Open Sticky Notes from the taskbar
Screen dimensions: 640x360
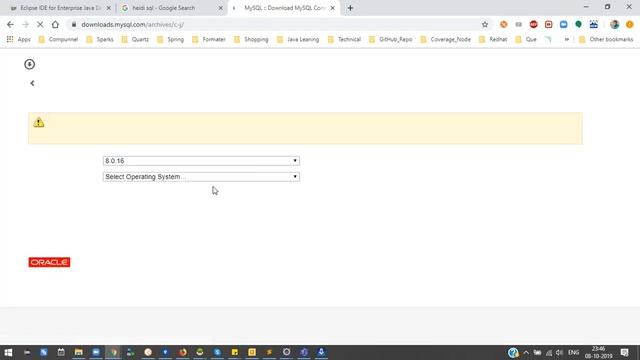click(235, 352)
